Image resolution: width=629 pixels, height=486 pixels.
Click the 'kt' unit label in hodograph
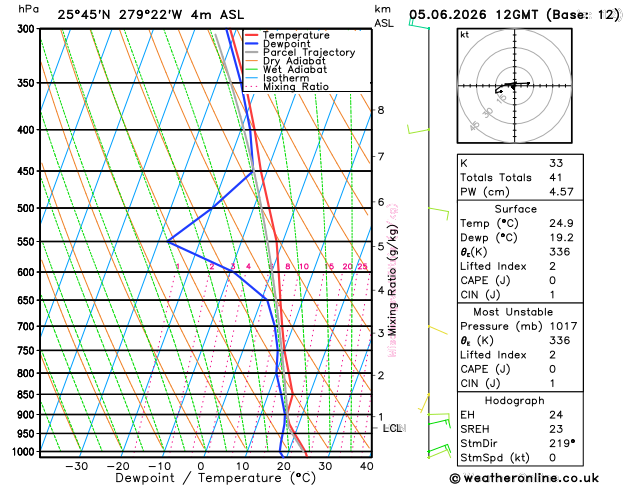(465, 35)
